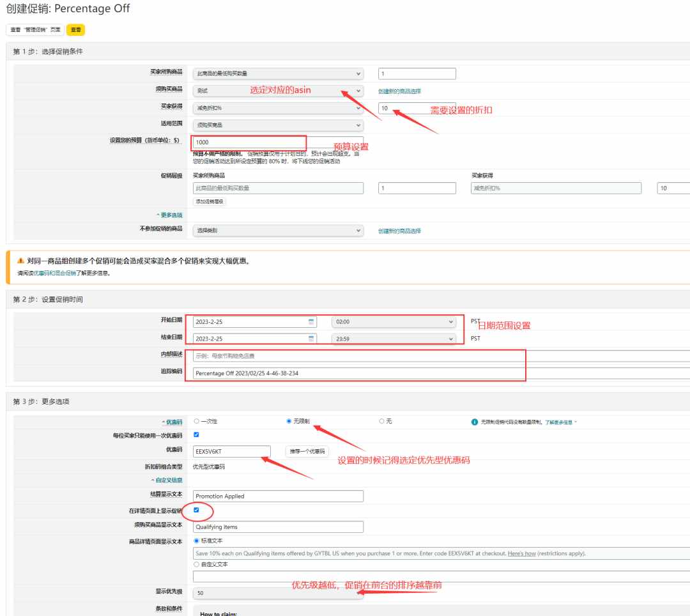
Task: Click the 第 2 步: 设置促销时间 header
Action: pos(48,299)
